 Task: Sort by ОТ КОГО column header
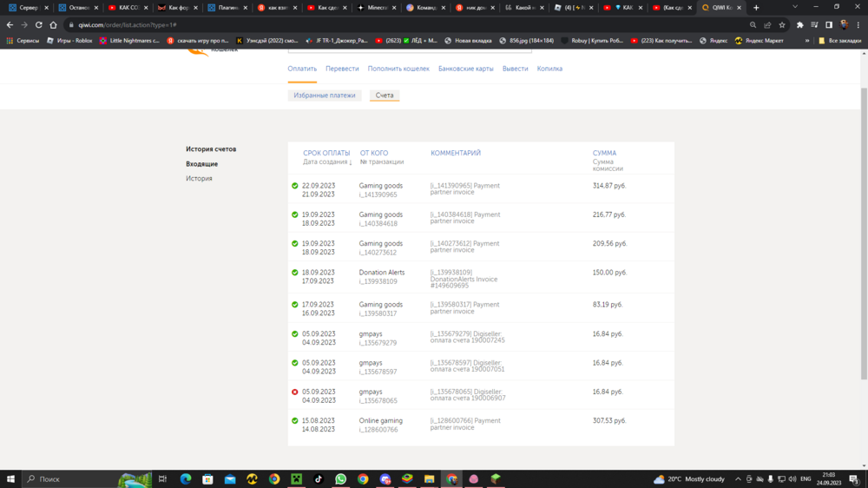(374, 153)
